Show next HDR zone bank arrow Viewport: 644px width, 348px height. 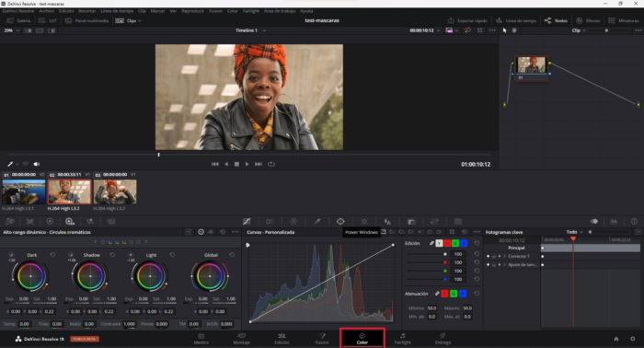pos(146,242)
